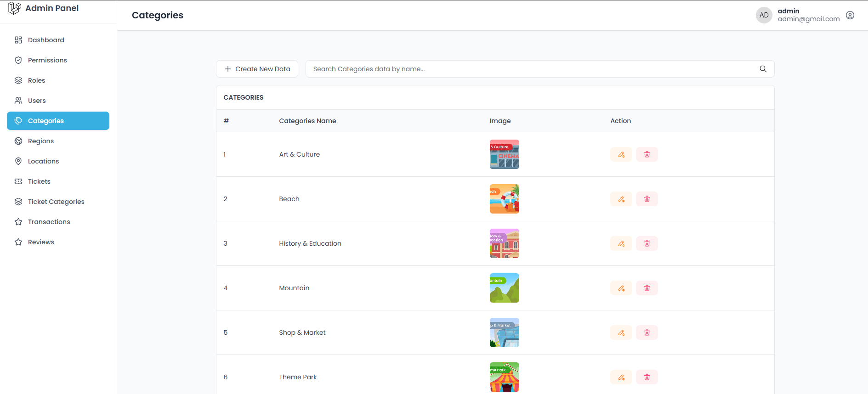Navigate to Roles
The width and height of the screenshot is (868, 394).
(x=58, y=80)
